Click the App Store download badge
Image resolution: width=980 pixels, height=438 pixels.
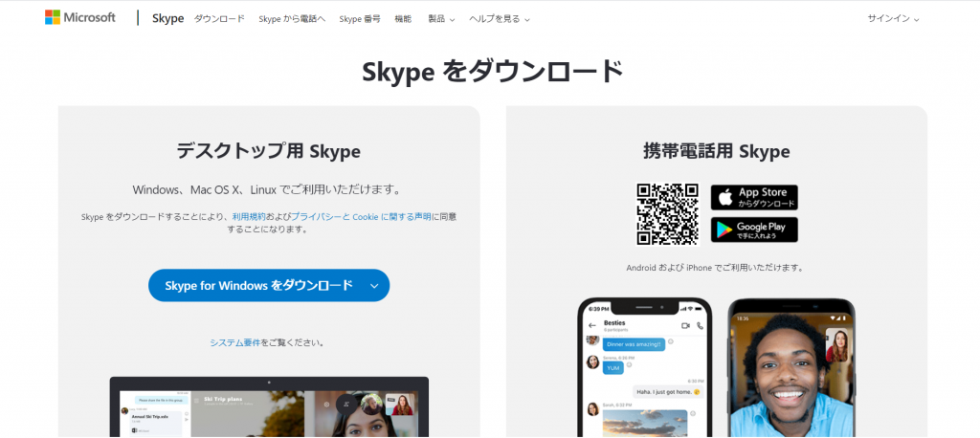754,197
